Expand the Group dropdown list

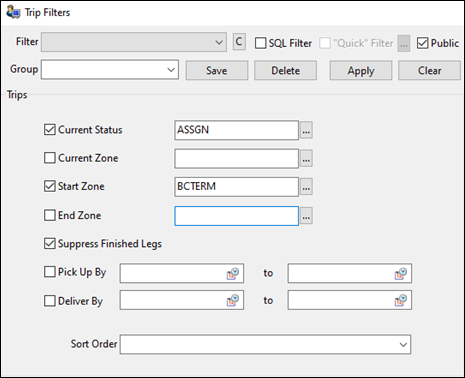(x=171, y=70)
